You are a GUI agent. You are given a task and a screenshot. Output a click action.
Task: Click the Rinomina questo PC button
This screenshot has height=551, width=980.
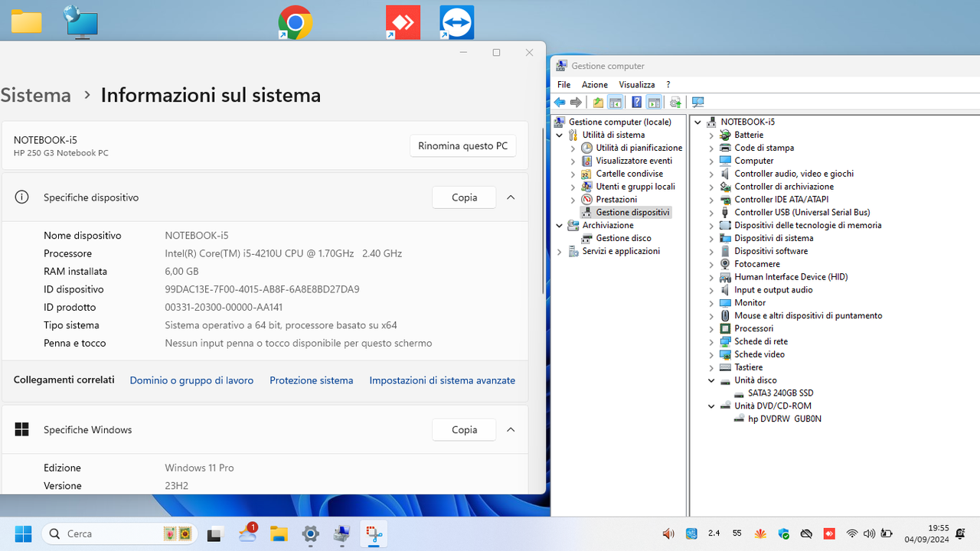click(x=462, y=145)
